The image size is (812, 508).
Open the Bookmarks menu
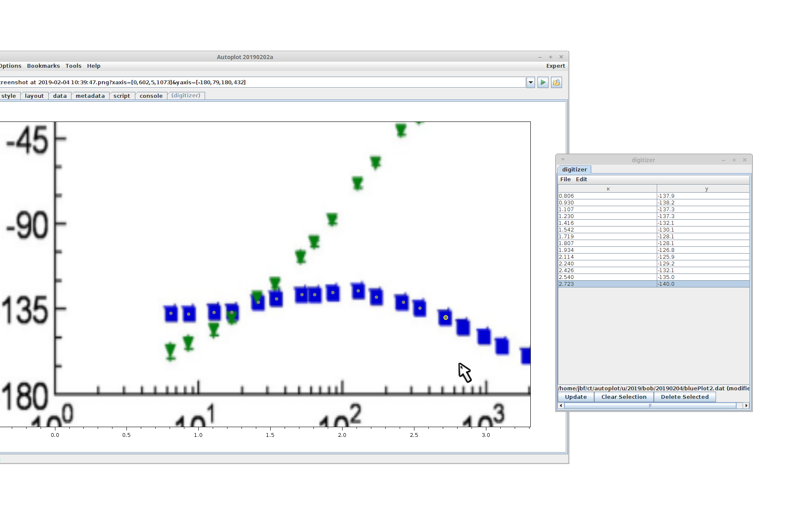click(43, 66)
